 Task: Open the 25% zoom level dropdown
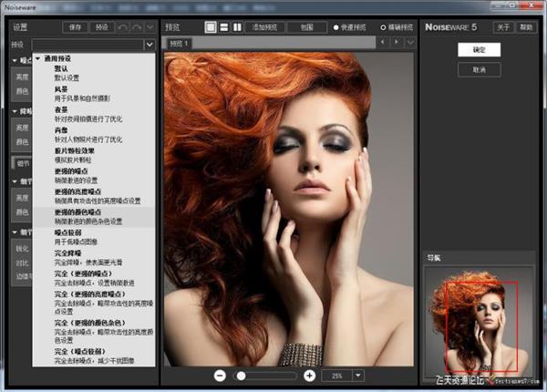click(x=358, y=375)
